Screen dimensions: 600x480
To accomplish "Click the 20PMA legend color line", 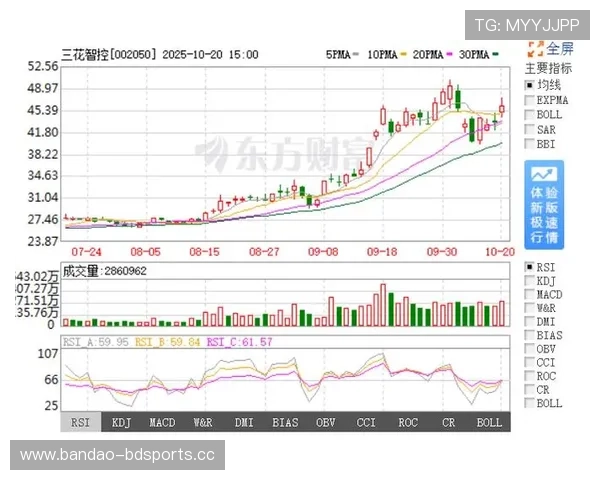I will (x=449, y=55).
